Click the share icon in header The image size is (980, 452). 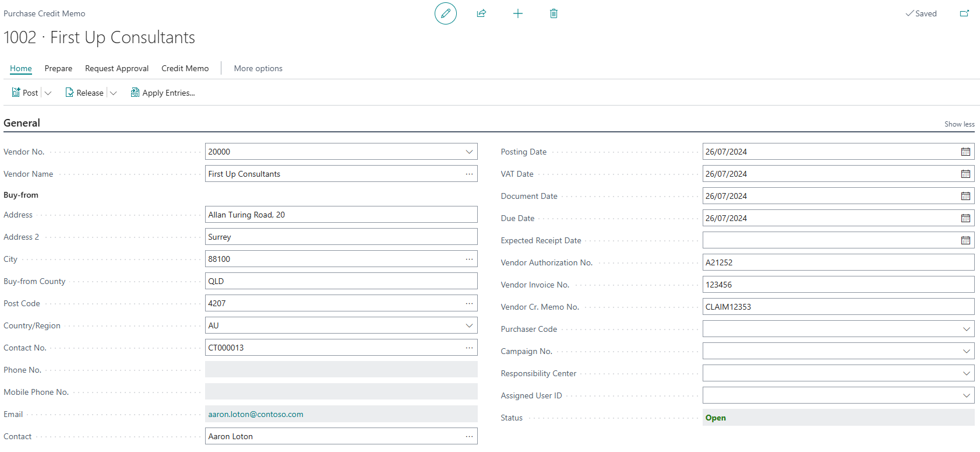click(x=481, y=13)
